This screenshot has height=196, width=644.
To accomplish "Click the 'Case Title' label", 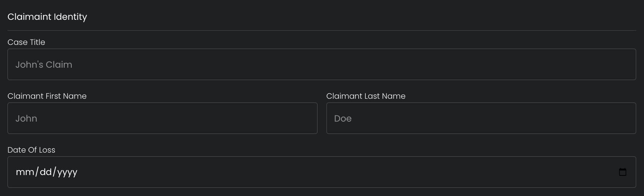I will click(x=26, y=42).
